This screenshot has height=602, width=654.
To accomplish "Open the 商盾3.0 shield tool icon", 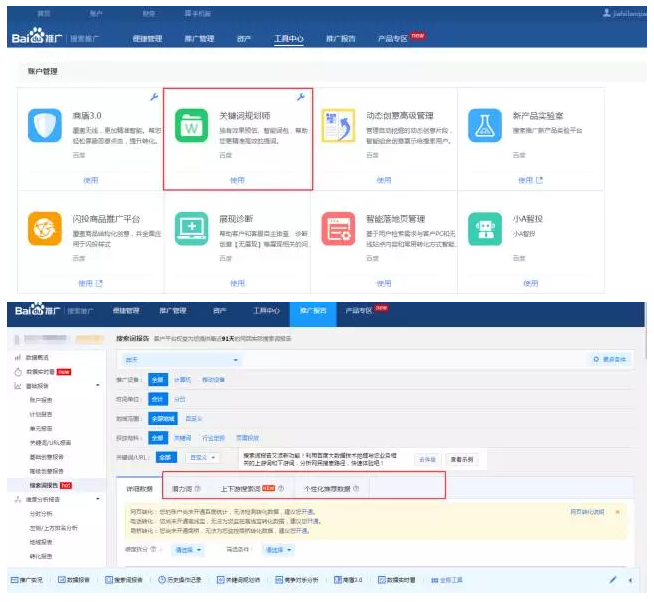I will pos(45,125).
